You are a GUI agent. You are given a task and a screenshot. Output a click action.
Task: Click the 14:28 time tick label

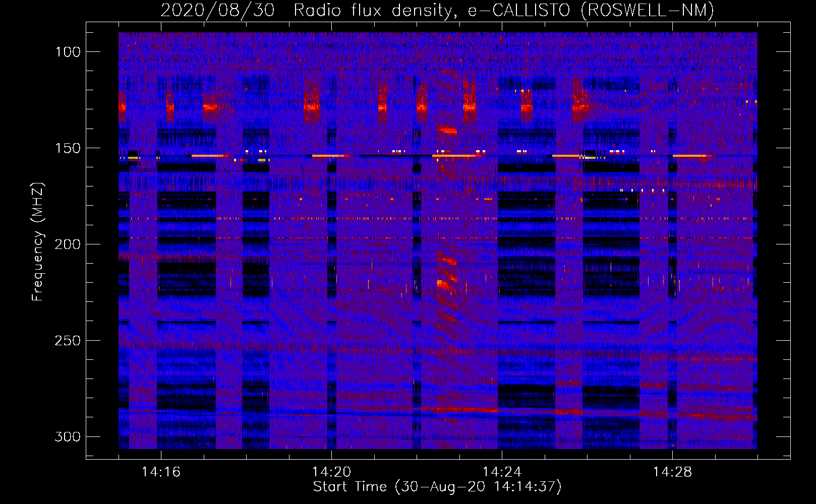(x=672, y=472)
